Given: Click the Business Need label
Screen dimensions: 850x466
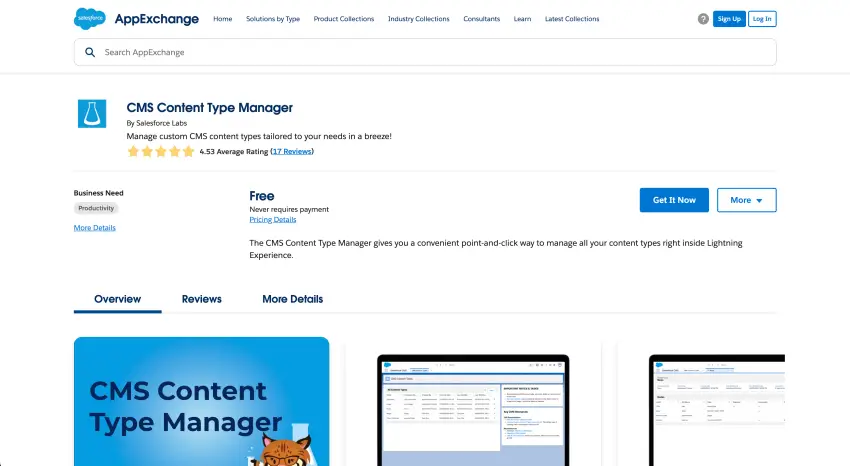Looking at the screenshot, I should [x=99, y=193].
